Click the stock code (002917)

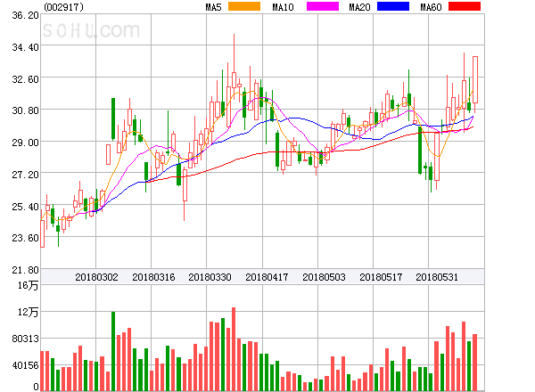tap(64, 7)
